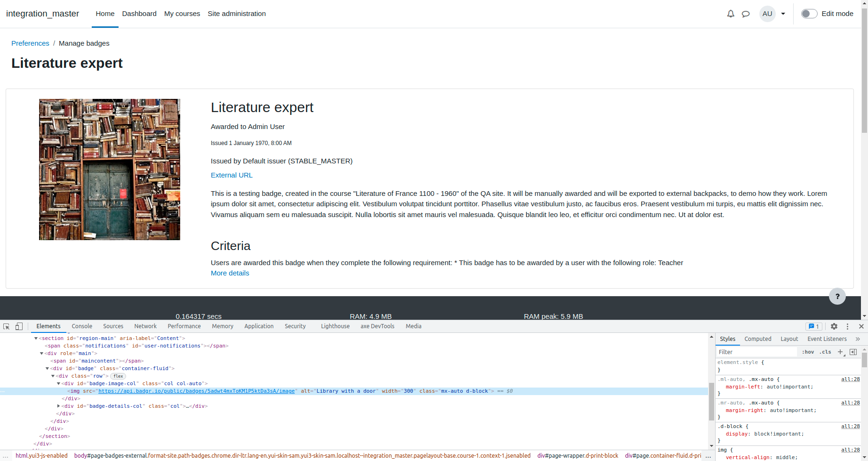Expand the badge-details-col div node
The width and height of the screenshot is (868, 461).
58,406
